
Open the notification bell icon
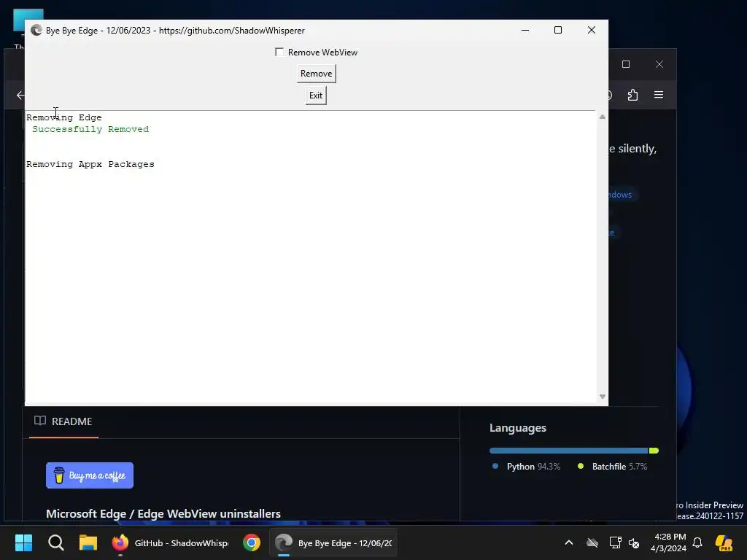(697, 542)
